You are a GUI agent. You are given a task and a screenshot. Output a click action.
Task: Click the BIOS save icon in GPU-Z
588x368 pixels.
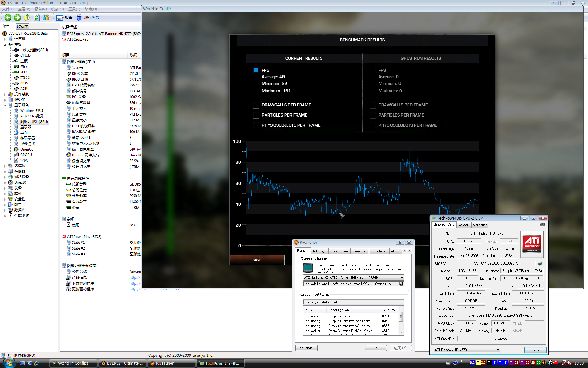coord(540,263)
